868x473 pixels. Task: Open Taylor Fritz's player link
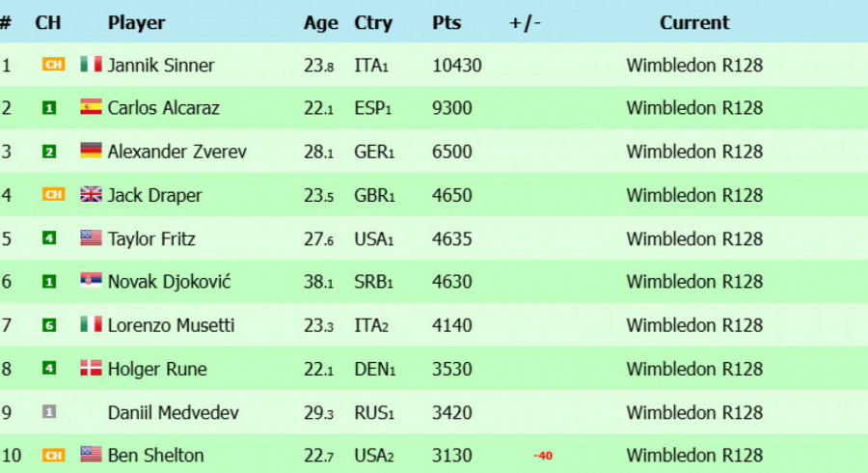(x=151, y=238)
